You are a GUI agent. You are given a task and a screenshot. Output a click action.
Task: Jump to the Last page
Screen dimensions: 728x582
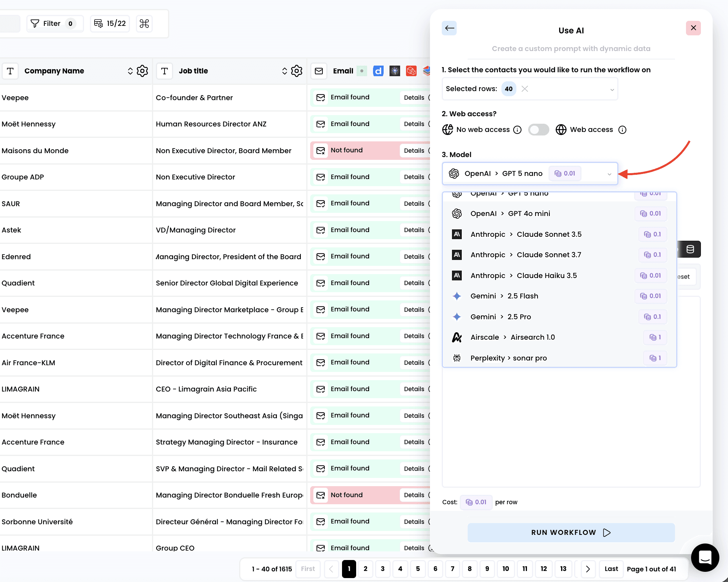(611, 569)
